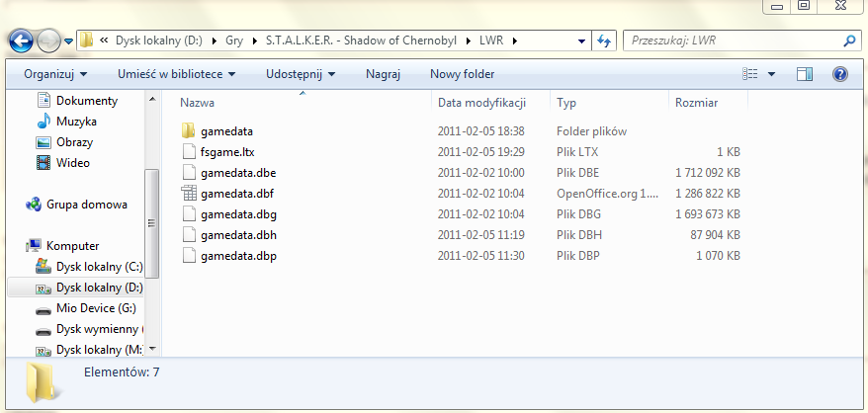The height and width of the screenshot is (413, 868).
Task: Click the Nagraj toolbar button
Action: pos(383,74)
